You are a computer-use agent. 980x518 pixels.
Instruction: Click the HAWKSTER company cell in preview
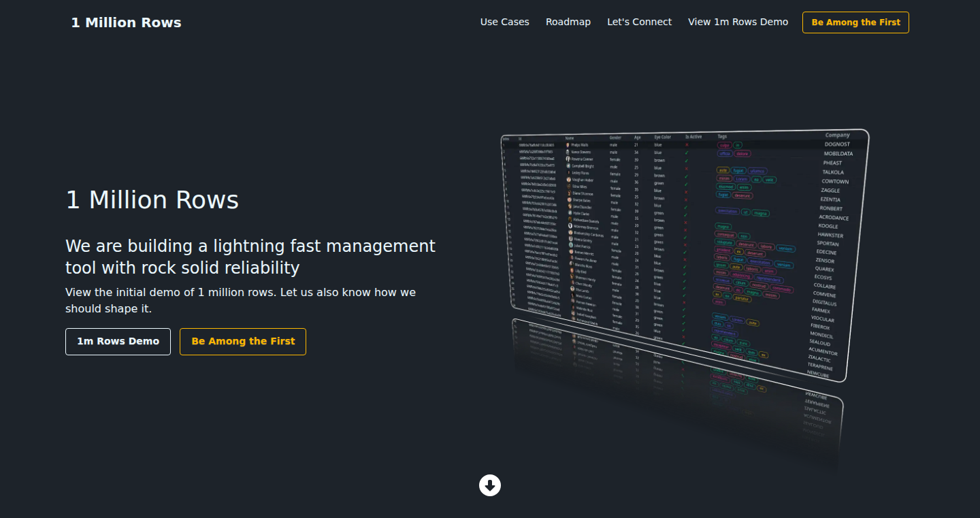(x=830, y=236)
